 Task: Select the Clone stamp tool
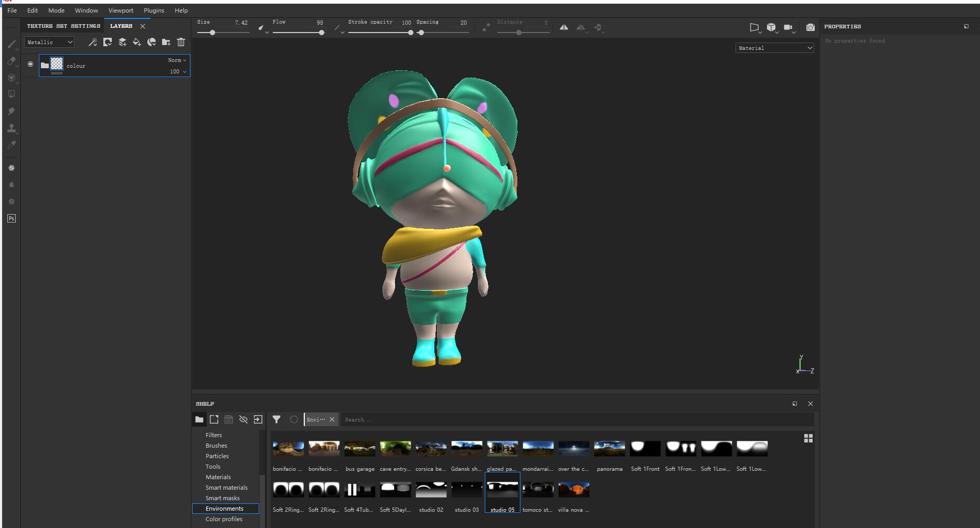pos(12,128)
